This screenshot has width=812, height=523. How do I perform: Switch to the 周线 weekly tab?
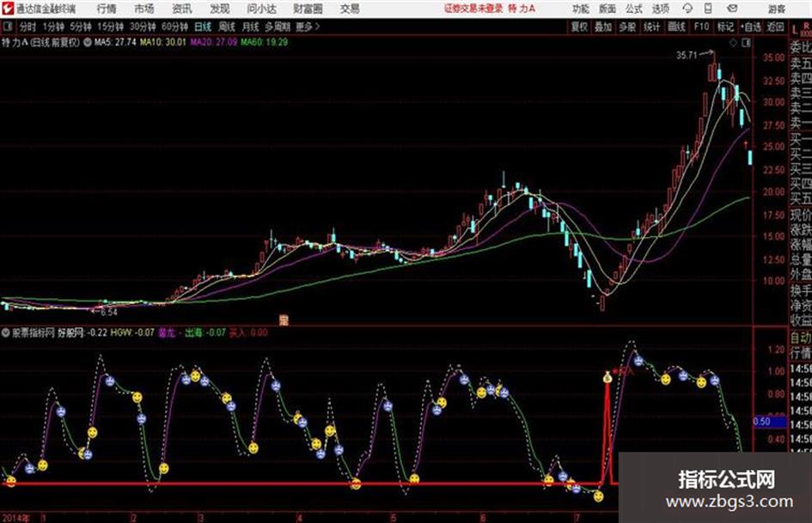pos(227,27)
